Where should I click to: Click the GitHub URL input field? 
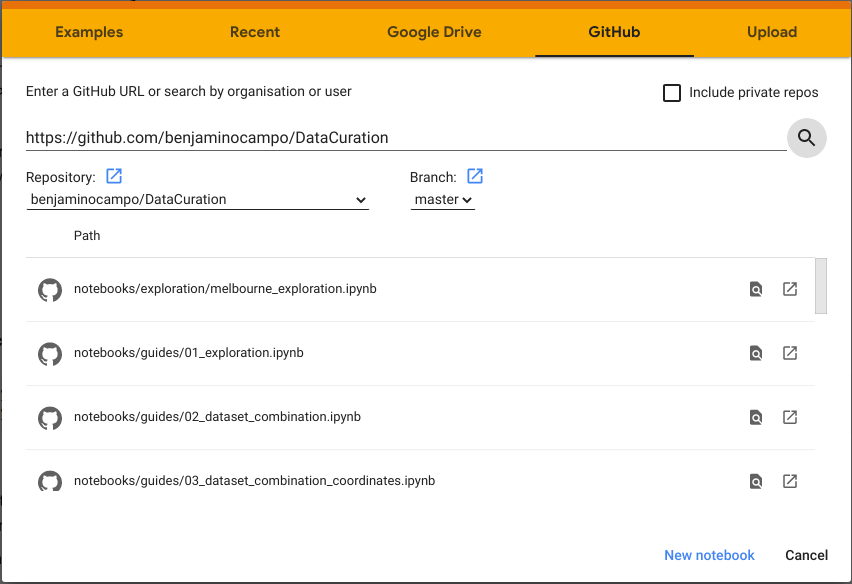406,138
